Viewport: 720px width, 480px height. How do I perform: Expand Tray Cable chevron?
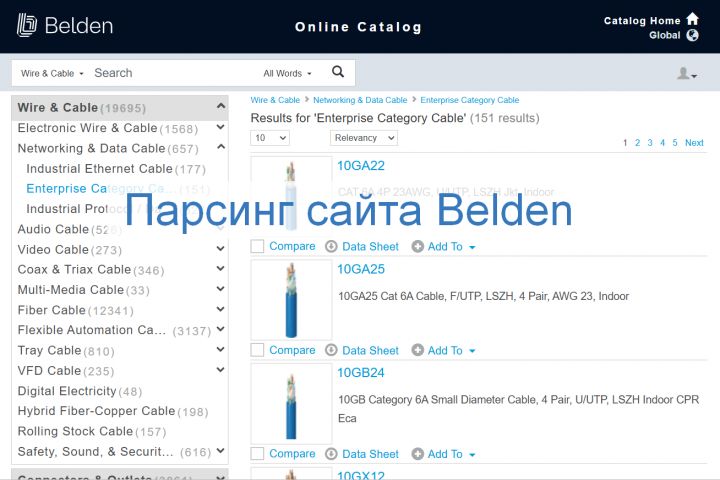[x=220, y=350]
